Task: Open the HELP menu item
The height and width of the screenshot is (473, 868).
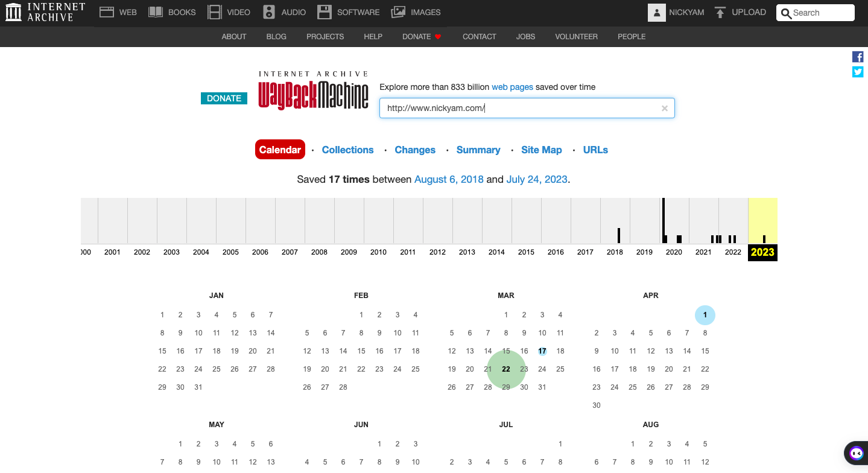Action: (x=373, y=37)
